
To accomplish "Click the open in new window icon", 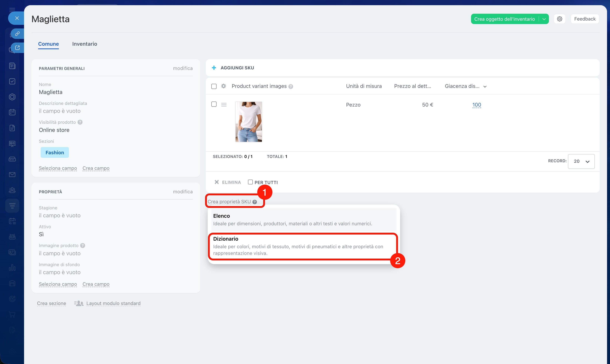I will pyautogui.click(x=17, y=48).
